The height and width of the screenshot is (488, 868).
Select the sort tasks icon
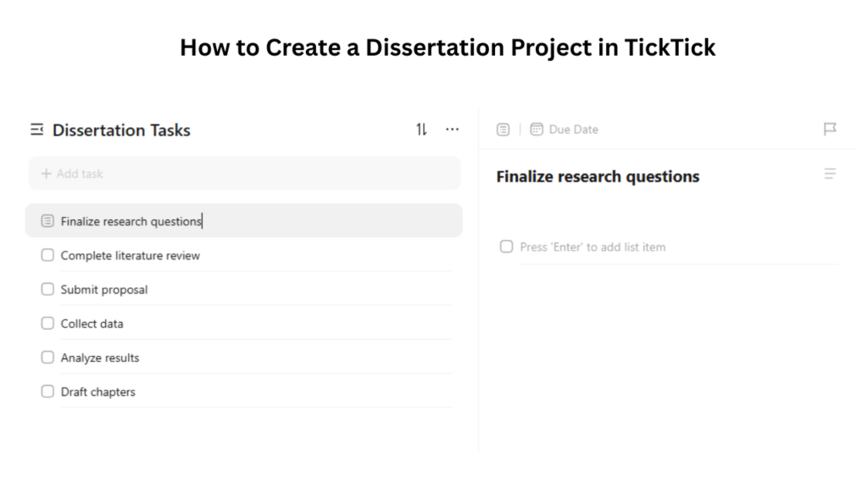coord(420,129)
